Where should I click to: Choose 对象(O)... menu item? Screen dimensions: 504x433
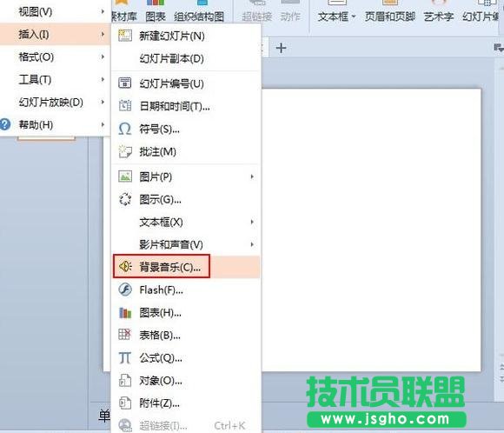coord(186,381)
